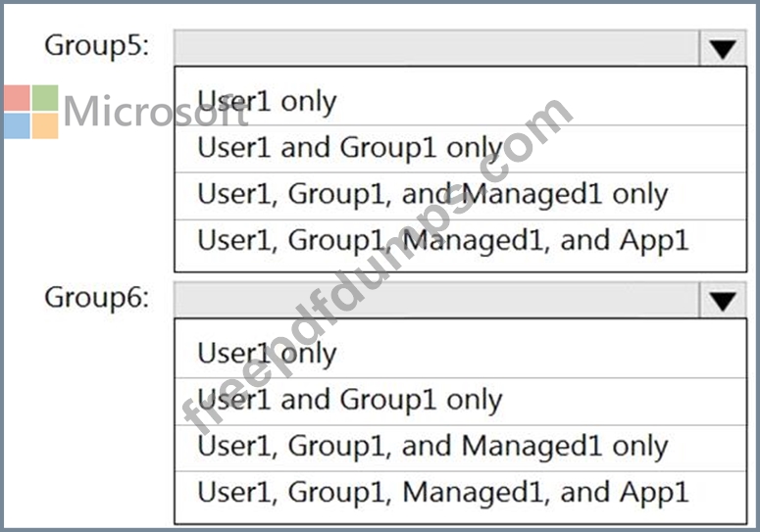The height and width of the screenshot is (532, 760).
Task: Choose "User1 and Group1 only" for Group5
Action: [x=349, y=148]
